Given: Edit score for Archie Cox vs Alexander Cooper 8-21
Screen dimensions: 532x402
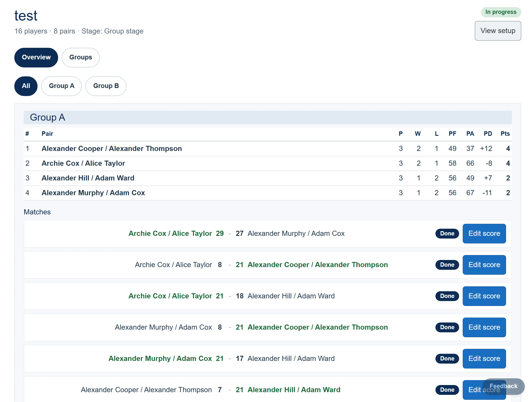Looking at the screenshot, I should click(484, 265).
